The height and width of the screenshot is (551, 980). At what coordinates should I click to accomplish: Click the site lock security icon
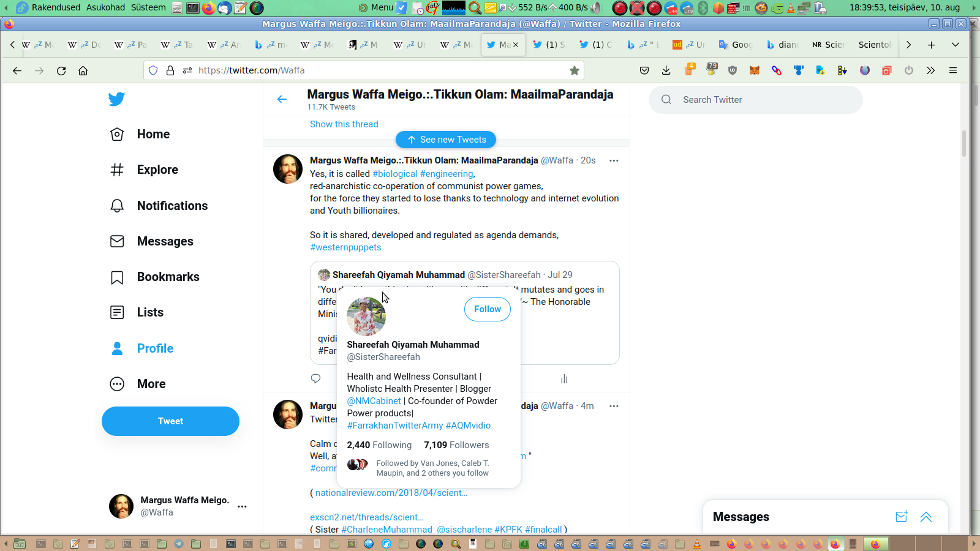pos(170,70)
